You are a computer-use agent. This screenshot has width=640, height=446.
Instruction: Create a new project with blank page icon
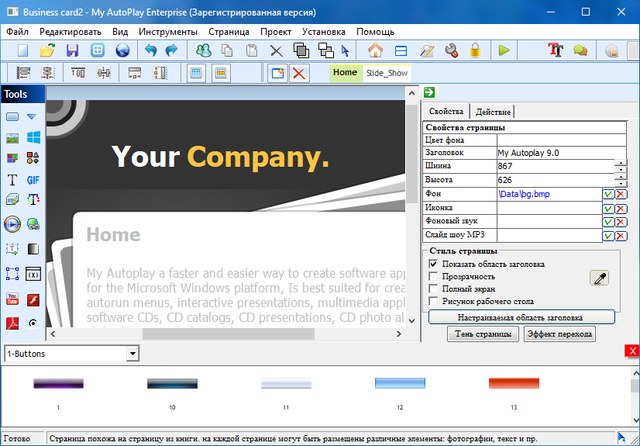pyautogui.click(x=22, y=51)
